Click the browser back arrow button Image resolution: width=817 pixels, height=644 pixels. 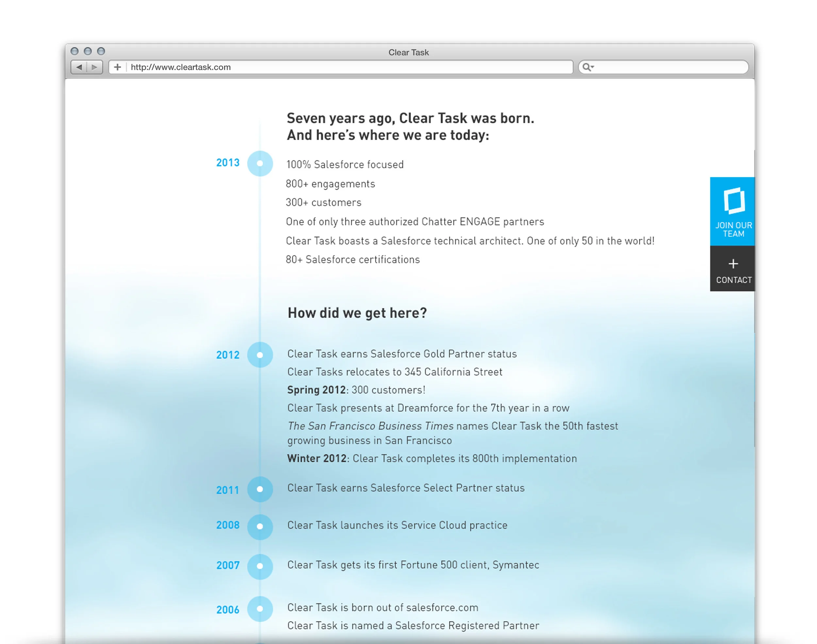point(79,67)
